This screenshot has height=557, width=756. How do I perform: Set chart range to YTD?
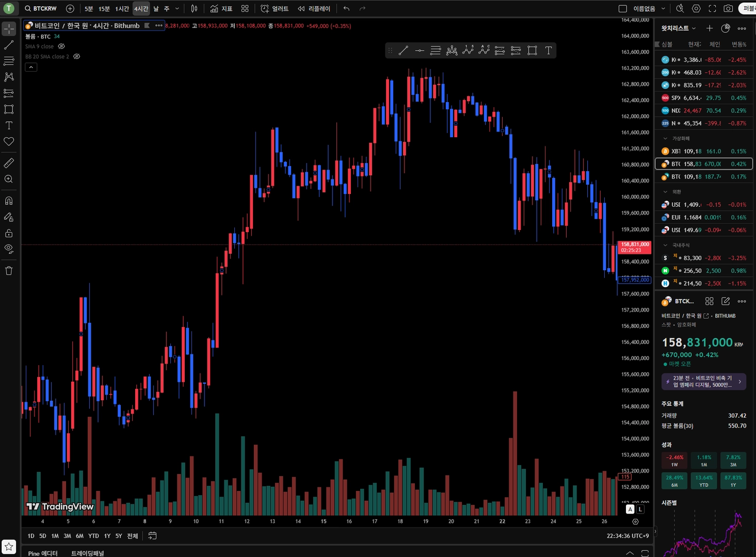(93, 536)
